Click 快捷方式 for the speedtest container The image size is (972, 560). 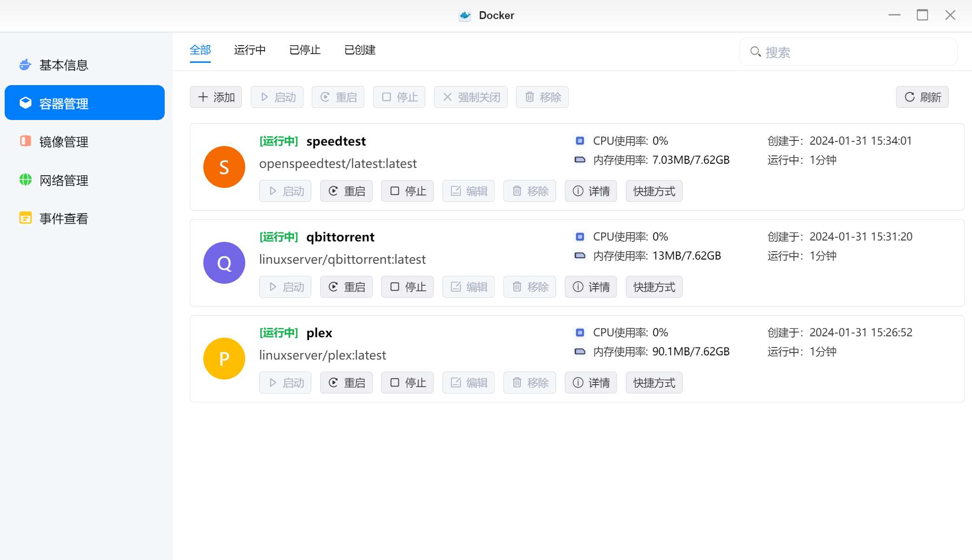(x=654, y=191)
